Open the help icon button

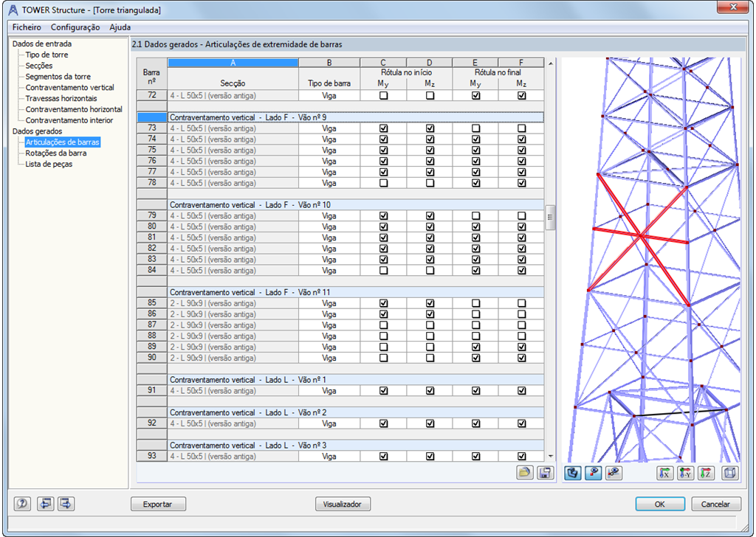point(22,504)
